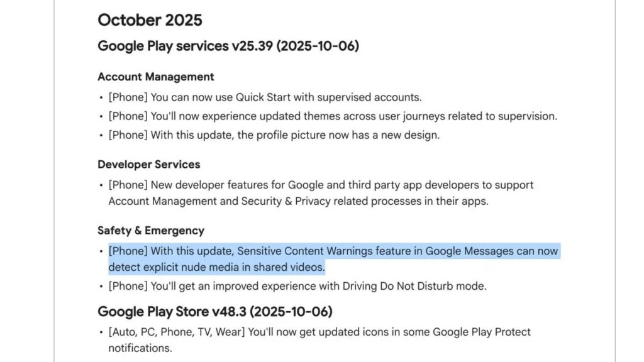Click the Google Play Store v48.3 heading

(215, 312)
